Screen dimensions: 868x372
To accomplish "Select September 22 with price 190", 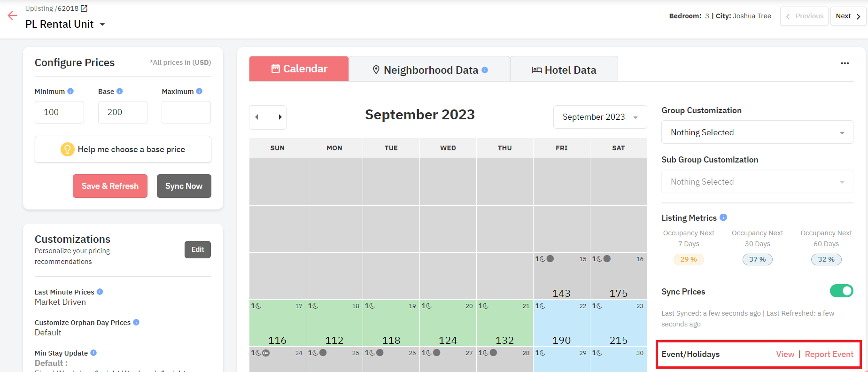I will click(x=562, y=323).
